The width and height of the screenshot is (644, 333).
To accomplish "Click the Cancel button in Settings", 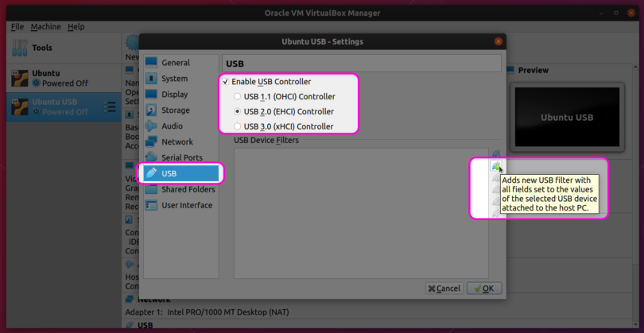I will [x=444, y=288].
